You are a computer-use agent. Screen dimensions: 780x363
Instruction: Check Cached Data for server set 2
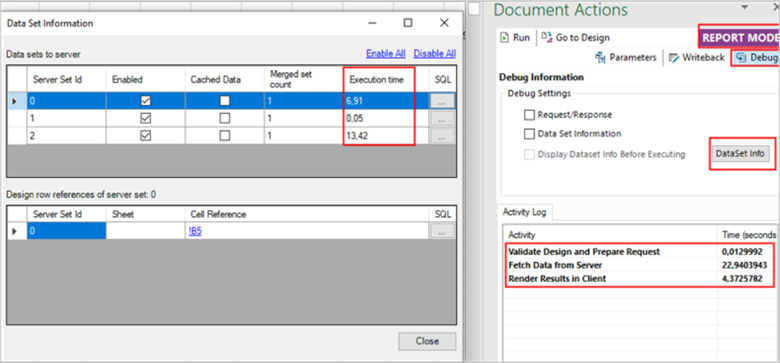[225, 136]
